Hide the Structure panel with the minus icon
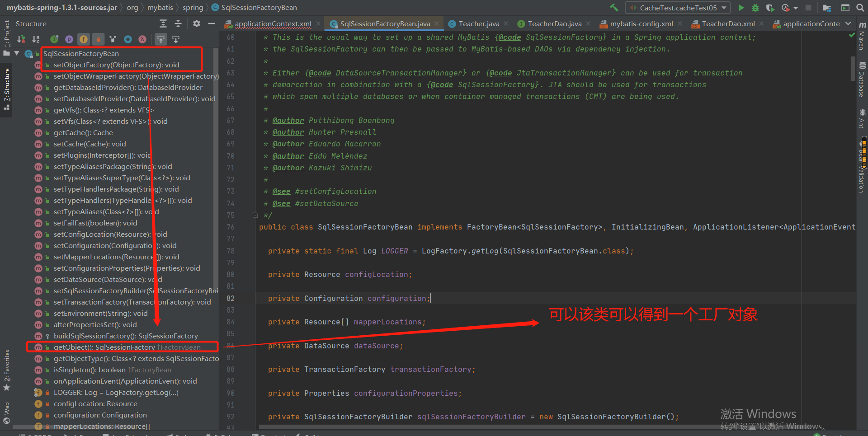This screenshot has height=436, width=868. (211, 23)
